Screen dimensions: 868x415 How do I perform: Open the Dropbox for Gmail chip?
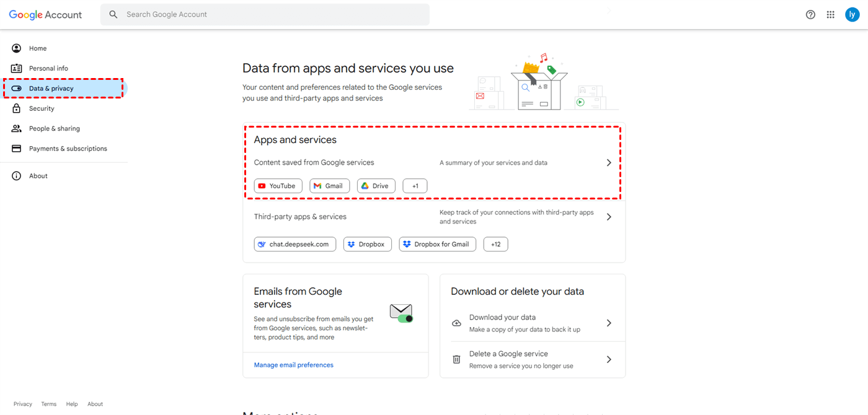[438, 244]
